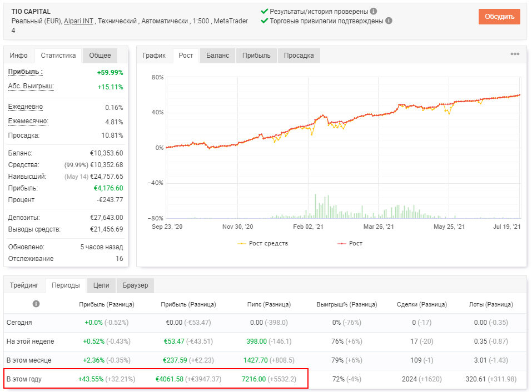Image resolution: width=532 pixels, height=392 pixels.
Task: Click green checkmark next to Торговые привилегии
Action: (x=264, y=21)
